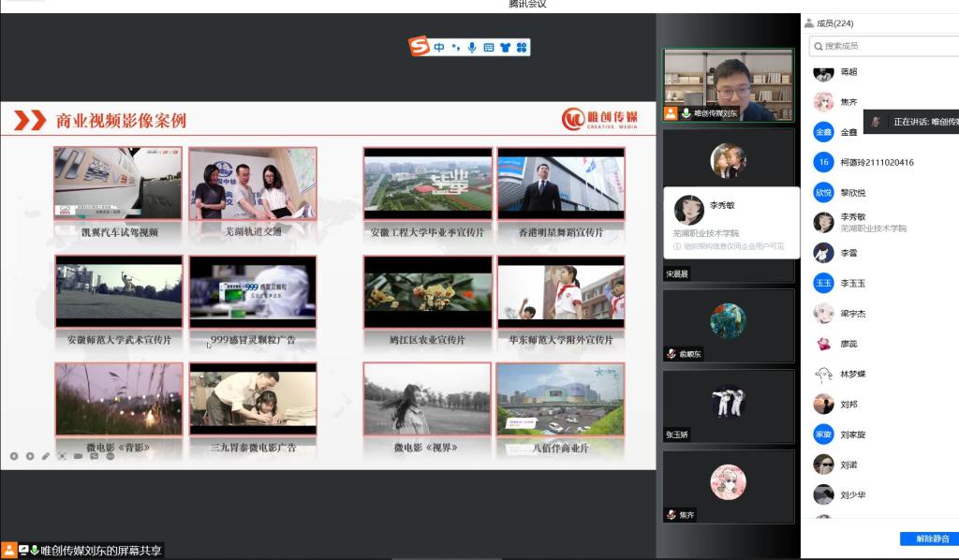Open the Sogou soft keyboard
The height and width of the screenshot is (560, 959).
(x=488, y=47)
